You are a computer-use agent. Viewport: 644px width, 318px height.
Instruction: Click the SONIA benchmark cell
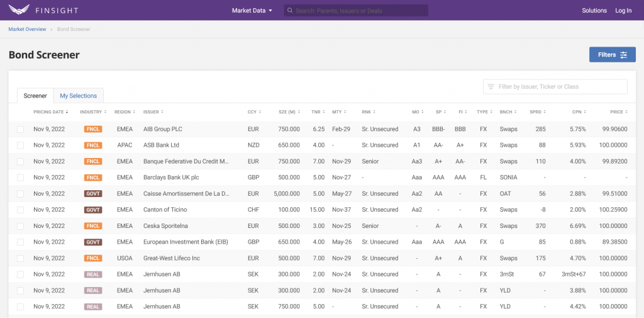click(508, 178)
